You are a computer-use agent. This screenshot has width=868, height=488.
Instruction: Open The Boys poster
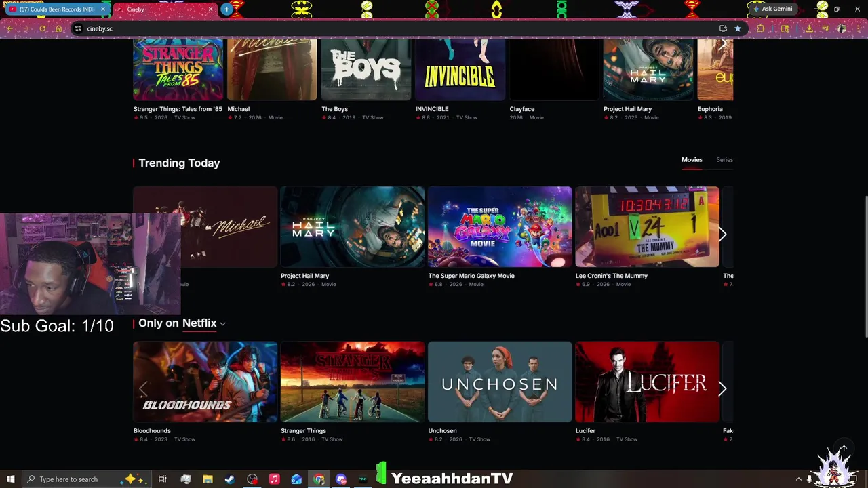pos(366,70)
